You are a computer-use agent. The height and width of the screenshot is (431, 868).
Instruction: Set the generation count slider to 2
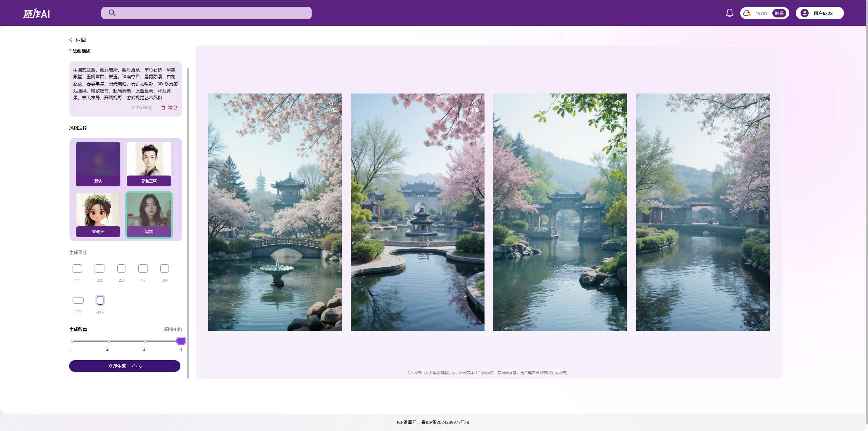pos(108,341)
